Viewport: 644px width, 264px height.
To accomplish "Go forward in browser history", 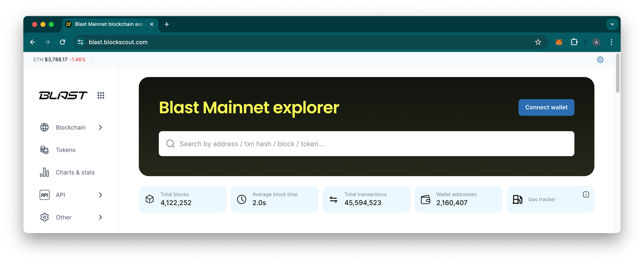I will click(47, 42).
